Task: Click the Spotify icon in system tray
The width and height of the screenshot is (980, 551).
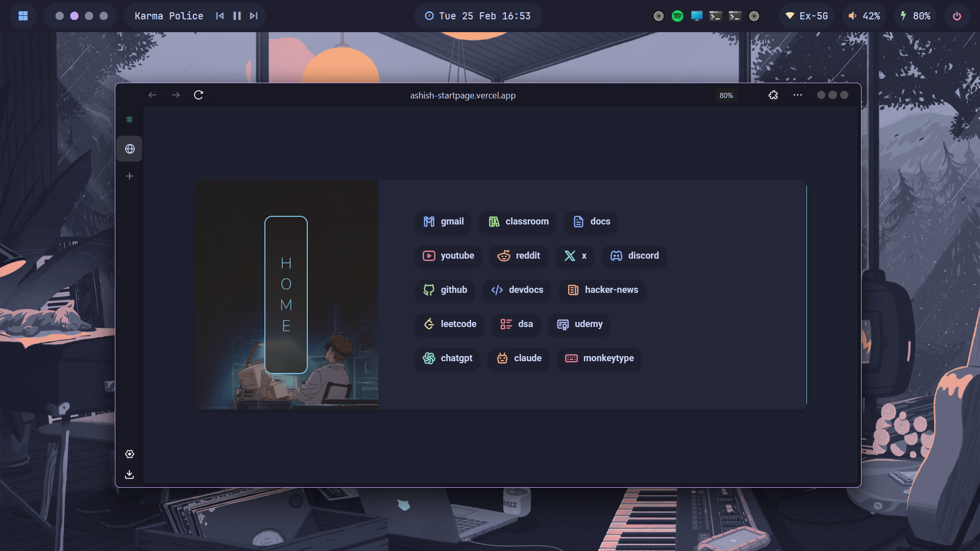Action: [x=677, y=16]
